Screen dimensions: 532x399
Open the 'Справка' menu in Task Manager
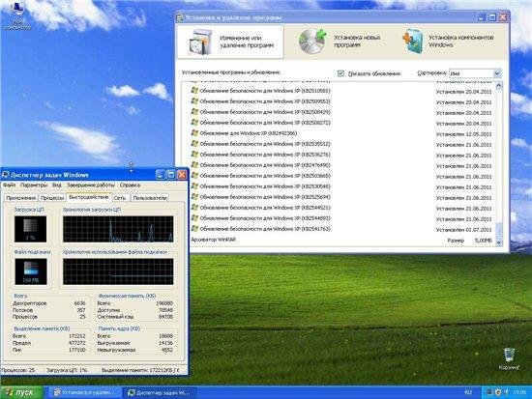coord(130,185)
